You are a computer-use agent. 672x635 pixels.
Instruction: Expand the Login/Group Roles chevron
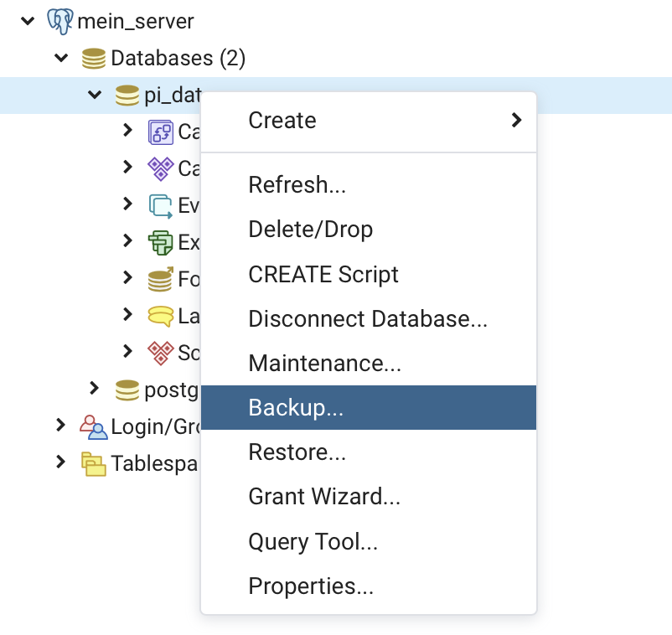coord(61,425)
